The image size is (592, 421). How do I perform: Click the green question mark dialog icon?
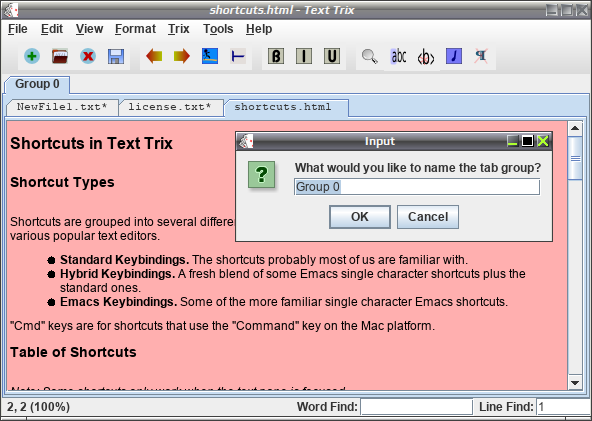(261, 174)
